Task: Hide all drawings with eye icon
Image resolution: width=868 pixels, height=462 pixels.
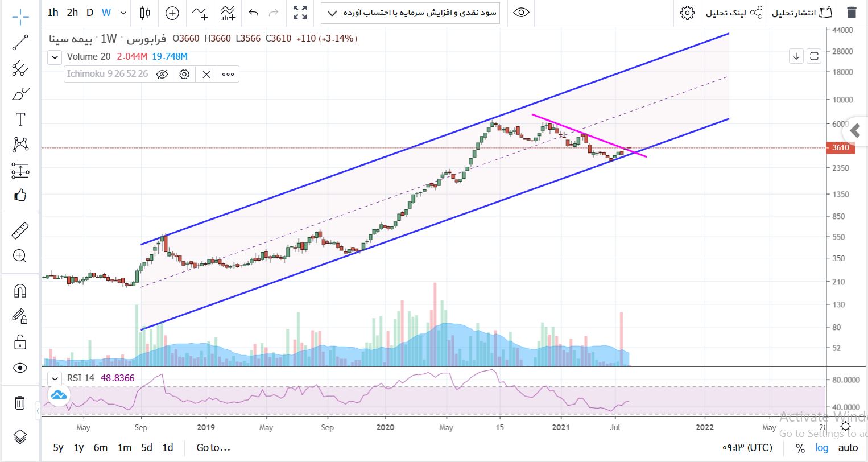Action: [x=20, y=368]
